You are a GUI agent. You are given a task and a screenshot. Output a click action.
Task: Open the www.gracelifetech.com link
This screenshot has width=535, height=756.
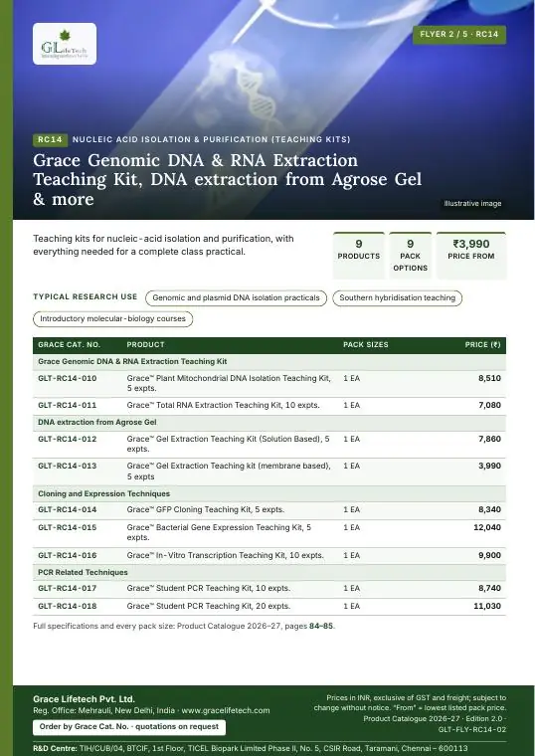226,710
